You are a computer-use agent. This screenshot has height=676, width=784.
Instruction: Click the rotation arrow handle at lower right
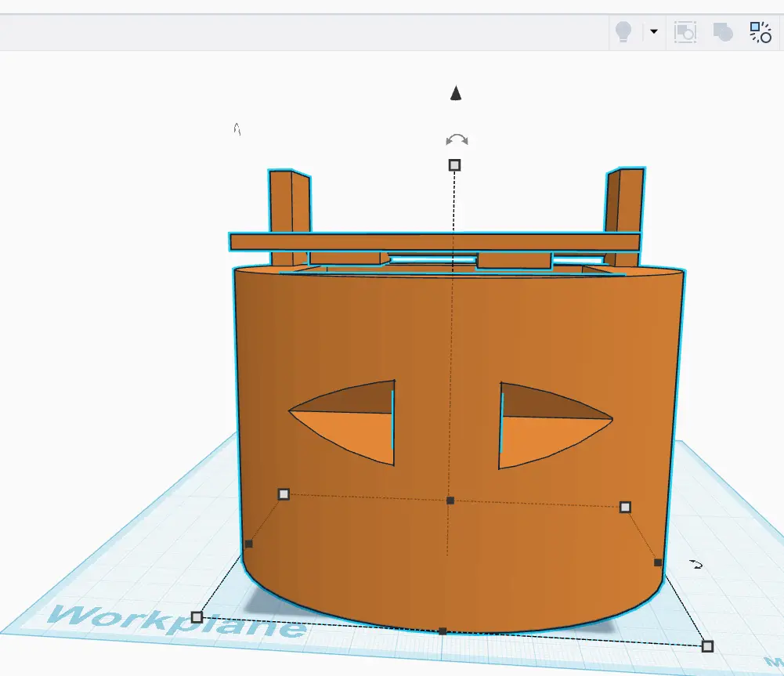pos(696,565)
